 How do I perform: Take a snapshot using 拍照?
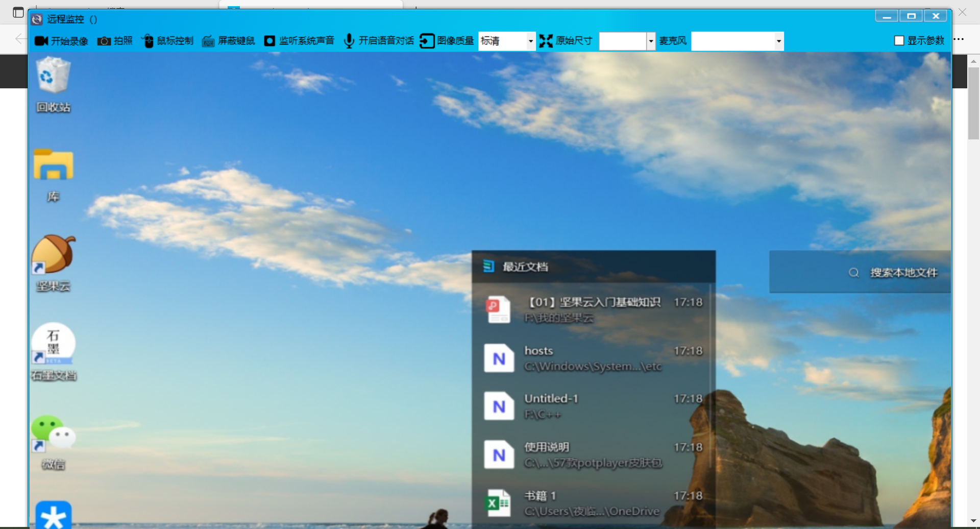coord(115,41)
